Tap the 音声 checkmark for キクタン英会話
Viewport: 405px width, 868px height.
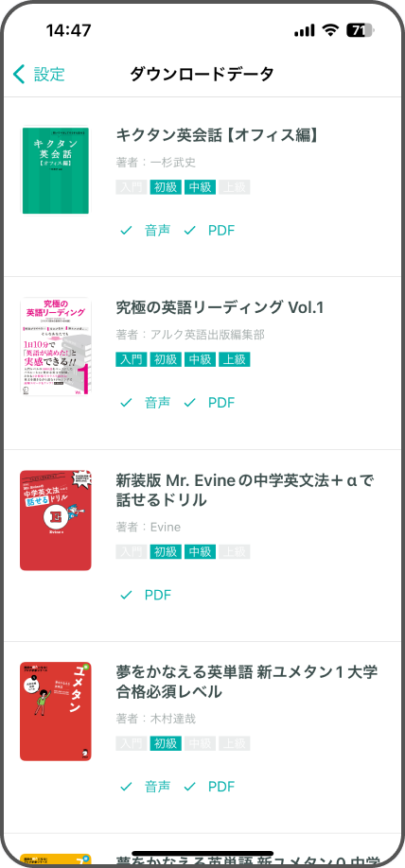tap(126, 231)
